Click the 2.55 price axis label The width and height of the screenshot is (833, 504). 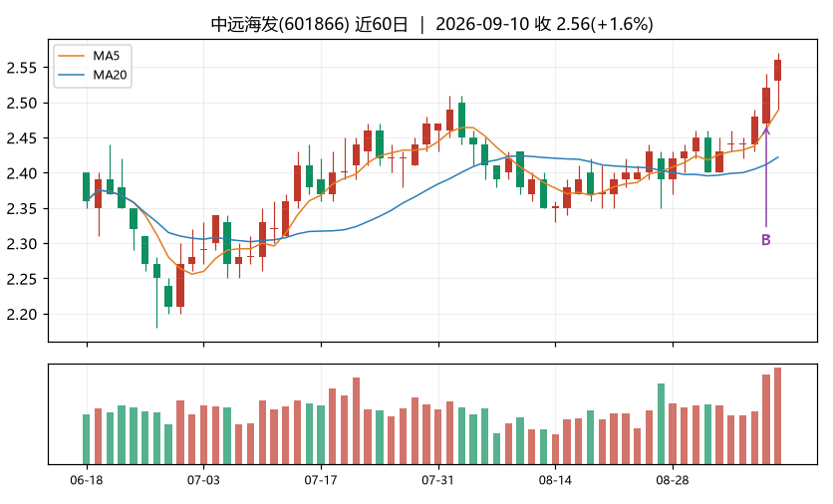[x=21, y=68]
